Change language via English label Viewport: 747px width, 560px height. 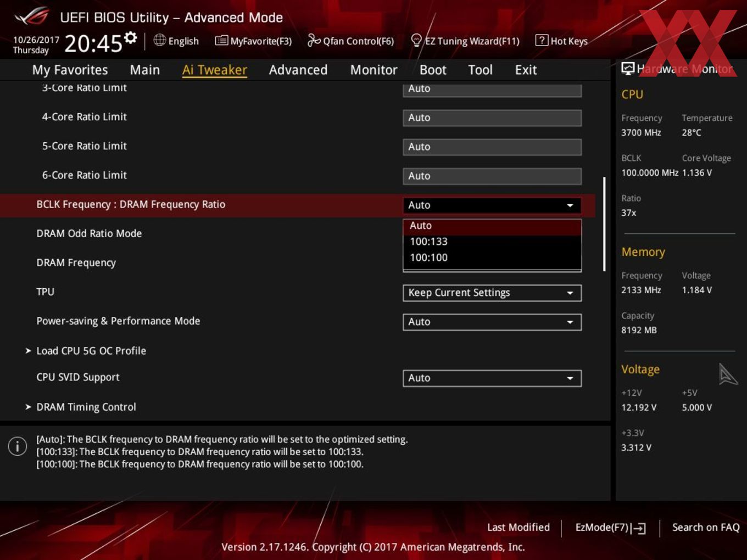183,41
